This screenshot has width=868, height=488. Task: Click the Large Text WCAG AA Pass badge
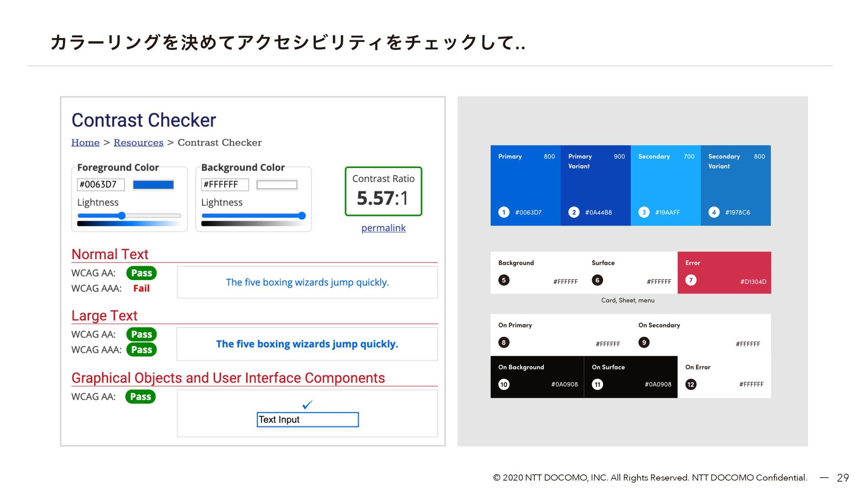[x=142, y=334]
